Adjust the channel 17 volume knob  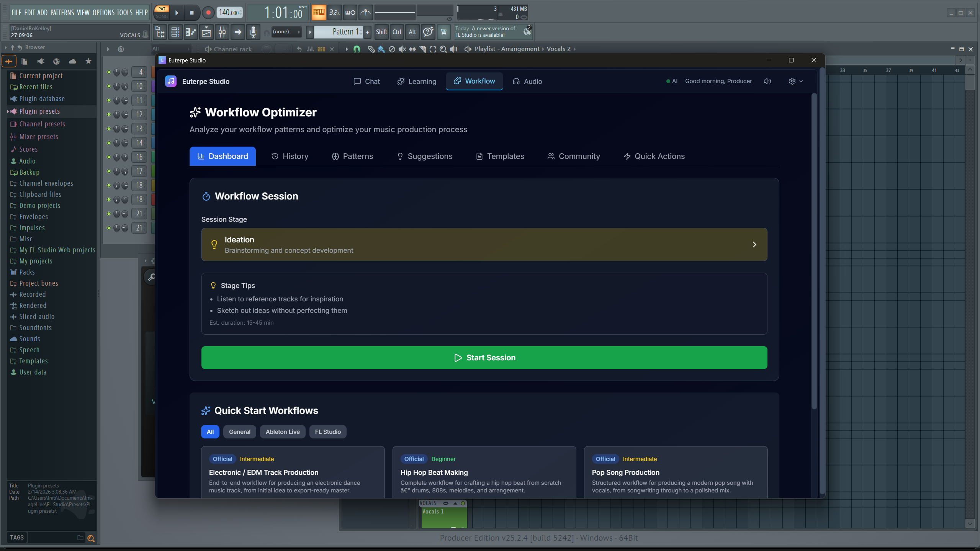tap(125, 171)
